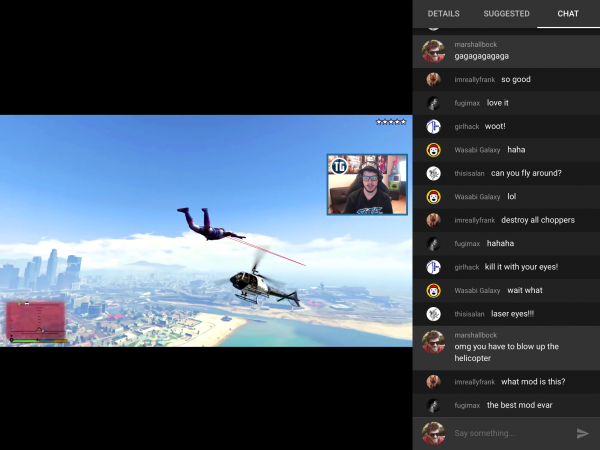Click Wasabi Galaxy avatar beside 'haha'
This screenshot has width=600, height=450.
pyautogui.click(x=433, y=150)
